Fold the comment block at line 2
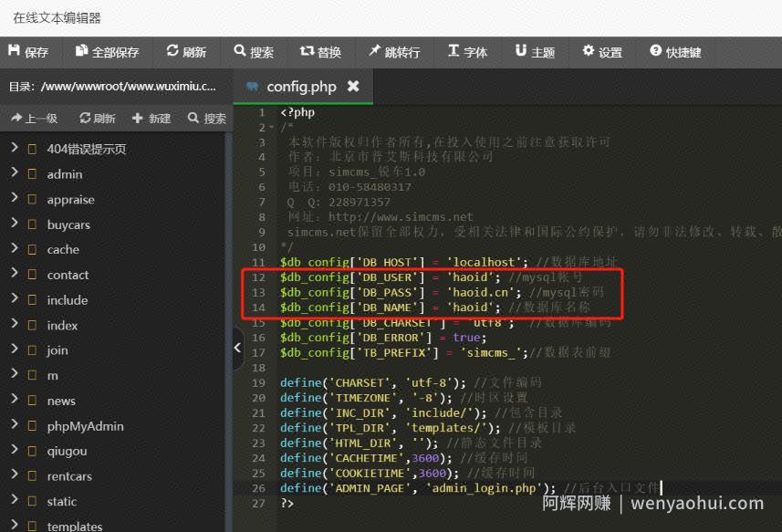782x532 pixels. (x=272, y=128)
